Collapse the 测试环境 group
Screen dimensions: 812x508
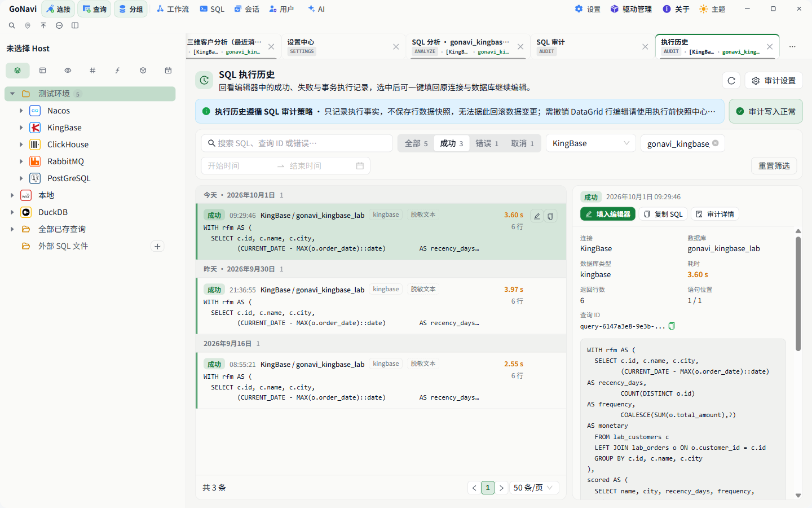[12, 94]
